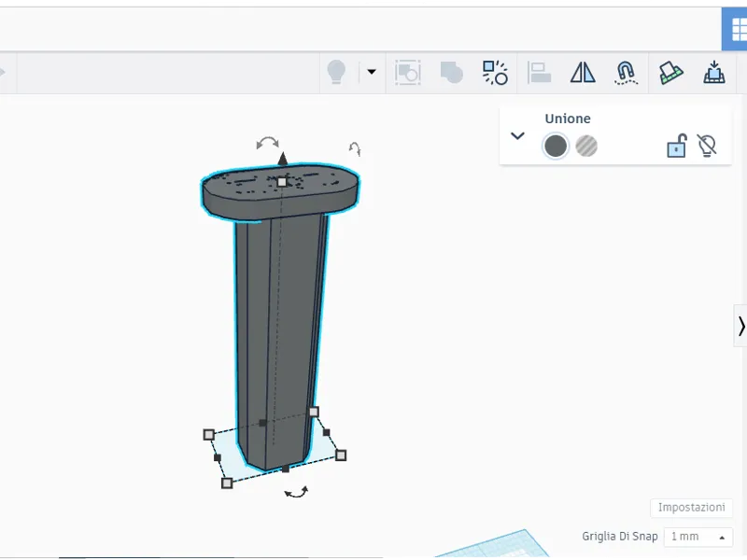Click the Show all lightbulb icon
747x560 pixels.
[x=336, y=73]
